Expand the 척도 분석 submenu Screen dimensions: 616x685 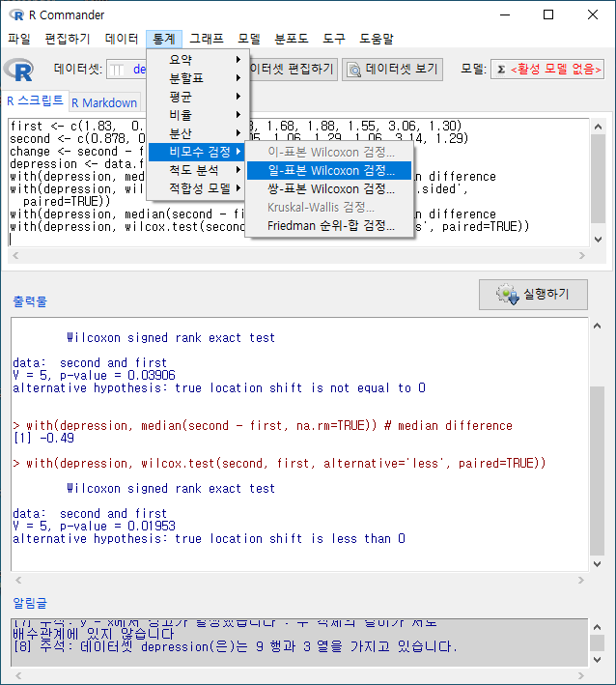coord(198,170)
